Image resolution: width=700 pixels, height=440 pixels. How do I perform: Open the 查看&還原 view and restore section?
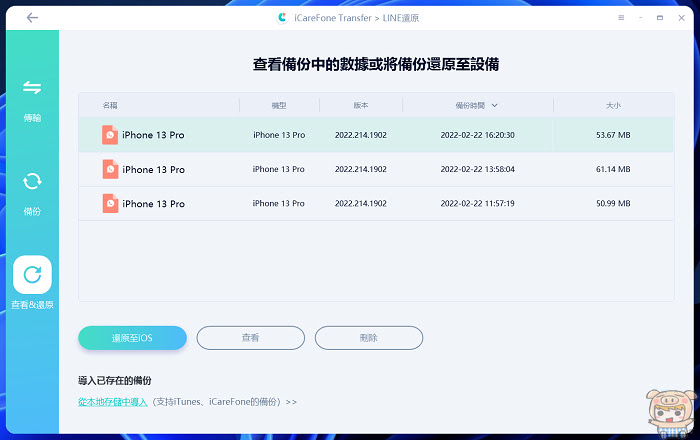click(x=32, y=283)
